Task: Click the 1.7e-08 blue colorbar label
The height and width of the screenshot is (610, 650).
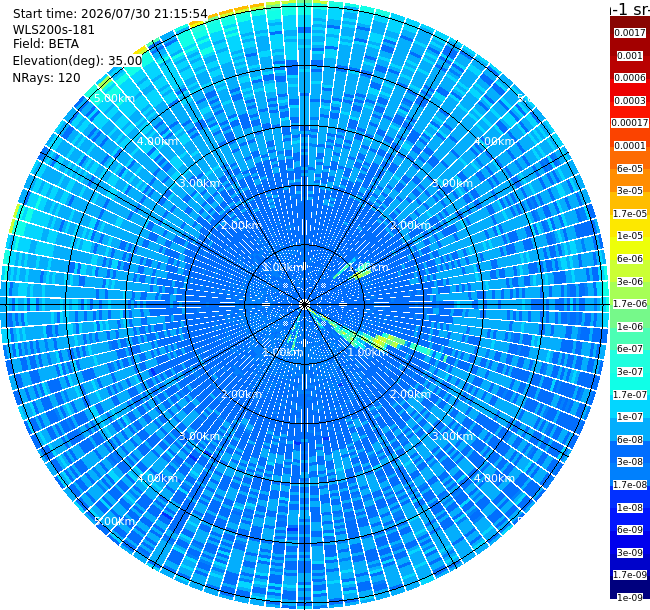Action: click(630, 485)
